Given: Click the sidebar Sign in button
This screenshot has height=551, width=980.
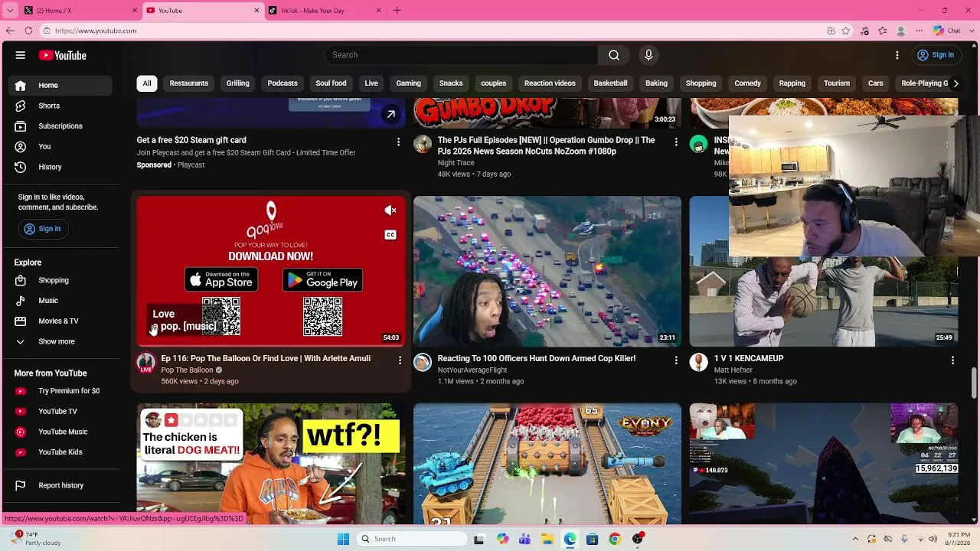Looking at the screenshot, I should [x=42, y=229].
